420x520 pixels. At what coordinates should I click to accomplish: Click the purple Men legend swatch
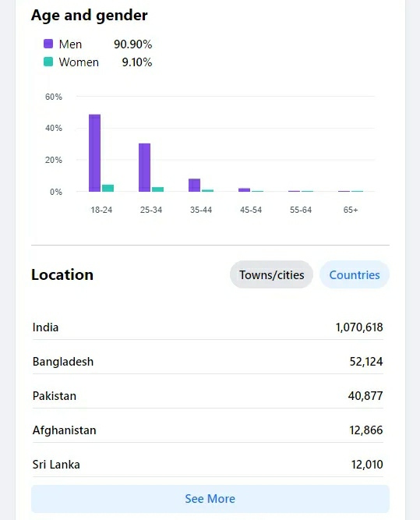click(x=48, y=44)
